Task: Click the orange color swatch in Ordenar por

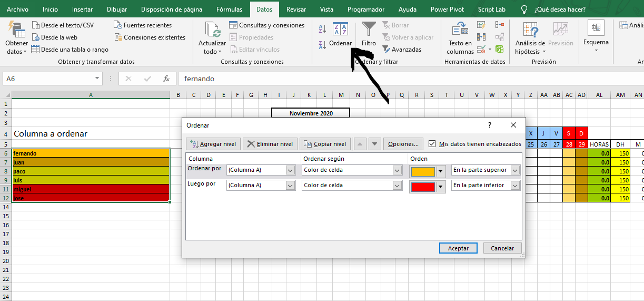Action: [423, 171]
